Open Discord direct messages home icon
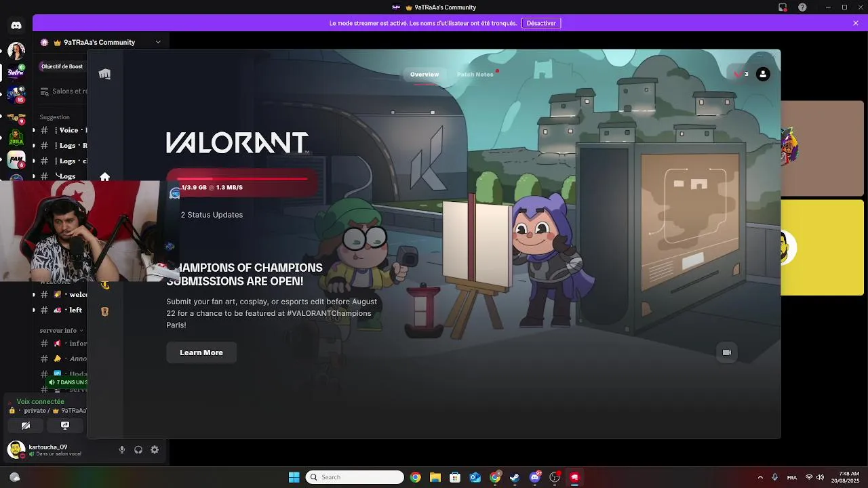The height and width of the screenshot is (488, 868). pyautogui.click(x=16, y=25)
